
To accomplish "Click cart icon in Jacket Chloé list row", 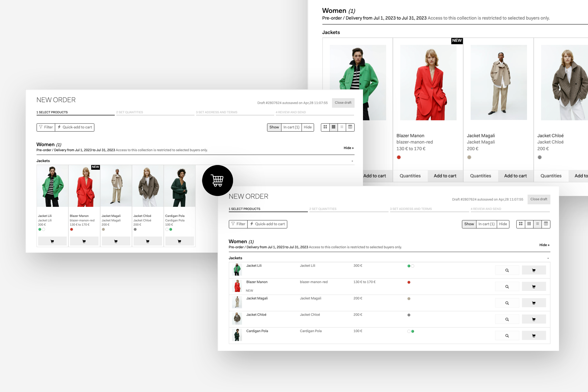I will tap(534, 319).
